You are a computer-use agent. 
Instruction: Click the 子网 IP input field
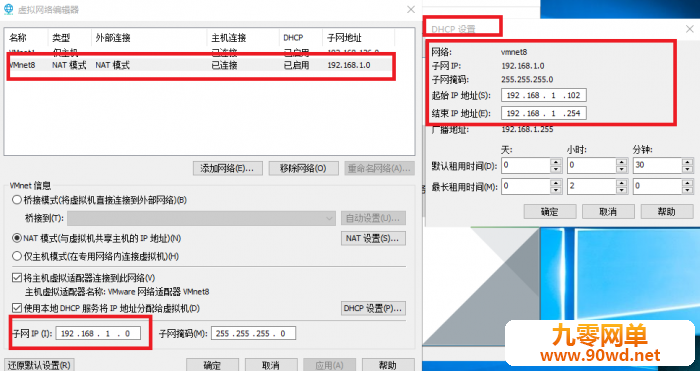pos(98,333)
